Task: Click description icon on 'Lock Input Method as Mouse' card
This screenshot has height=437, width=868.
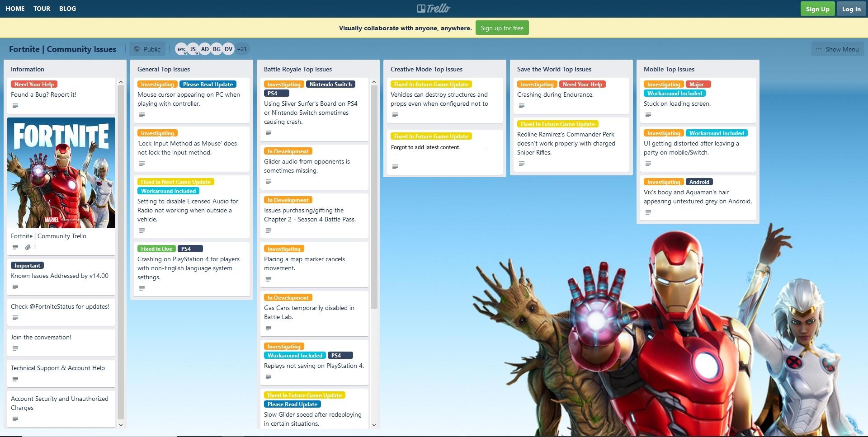Action: click(142, 164)
